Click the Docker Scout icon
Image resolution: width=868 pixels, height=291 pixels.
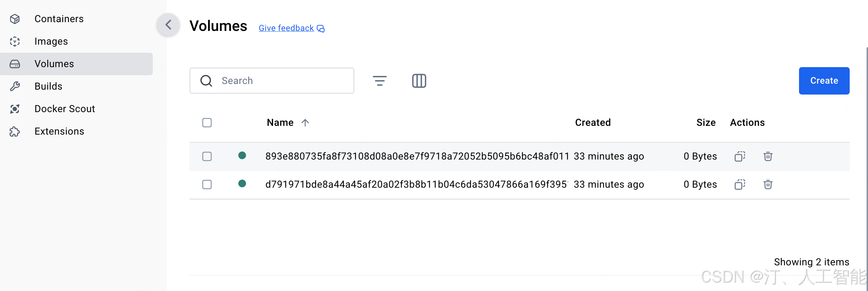coord(15,109)
